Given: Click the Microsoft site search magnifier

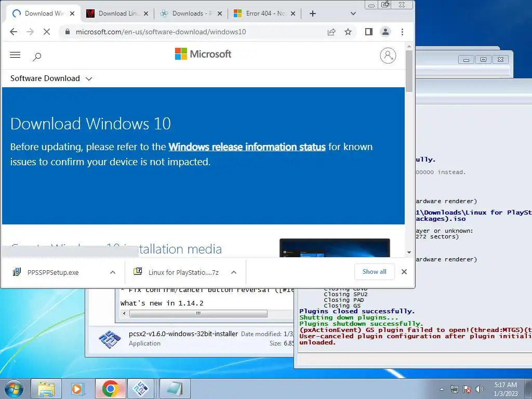Looking at the screenshot, I should tap(37, 57).
